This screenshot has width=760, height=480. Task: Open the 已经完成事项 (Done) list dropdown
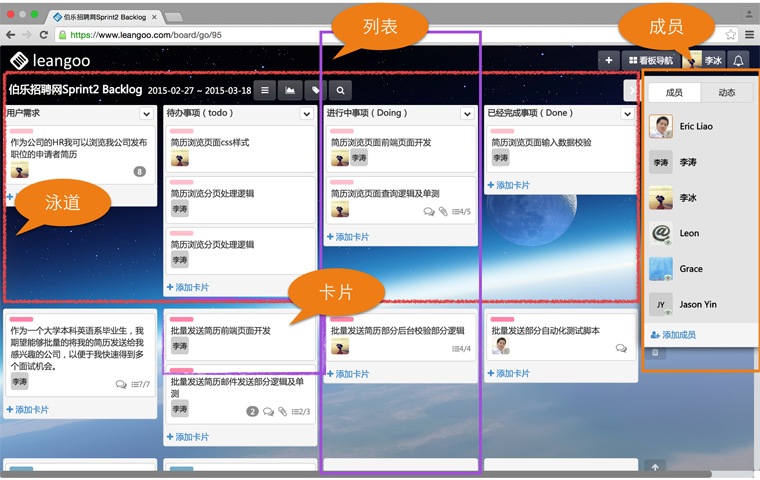coord(628,114)
